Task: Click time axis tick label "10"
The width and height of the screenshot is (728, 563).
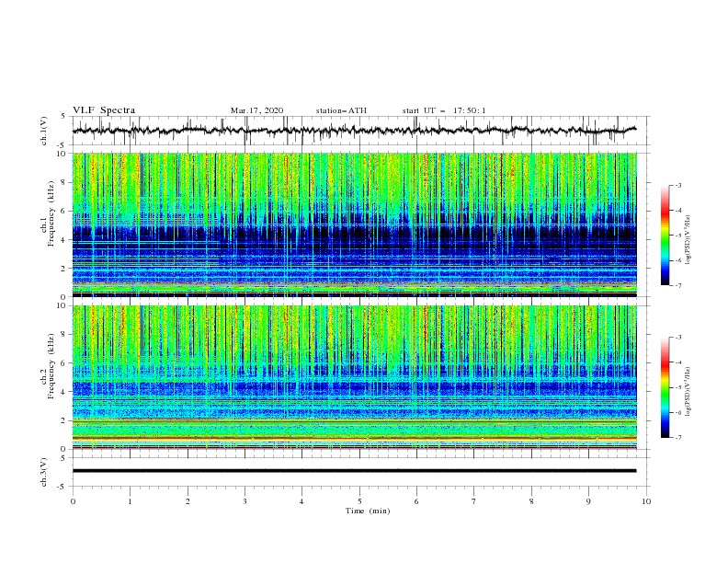Action: coord(646,501)
